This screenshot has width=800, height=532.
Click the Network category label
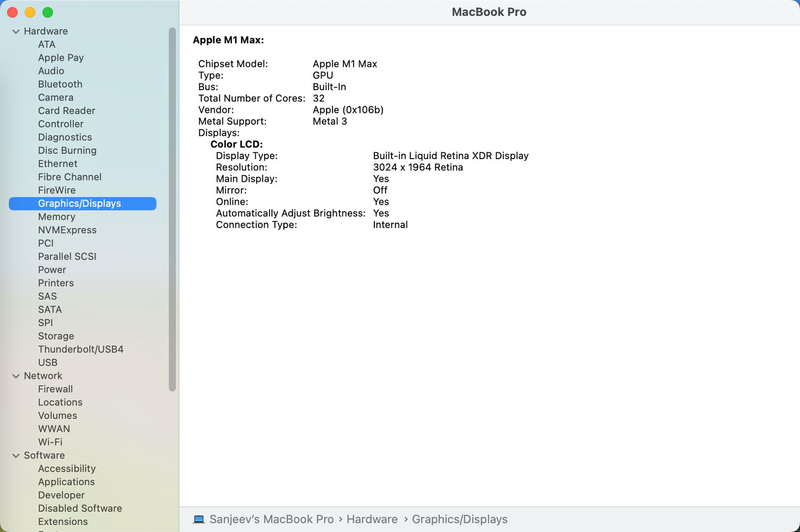[x=43, y=376]
